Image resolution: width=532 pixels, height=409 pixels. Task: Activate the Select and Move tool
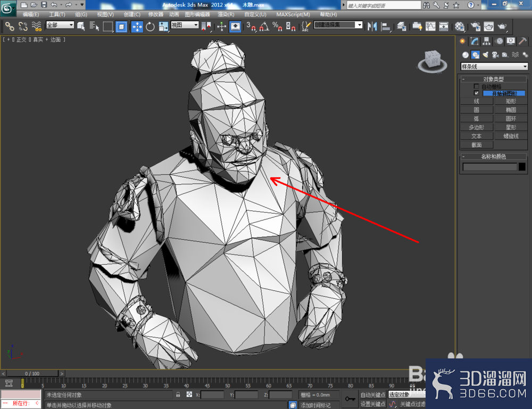[137, 26]
